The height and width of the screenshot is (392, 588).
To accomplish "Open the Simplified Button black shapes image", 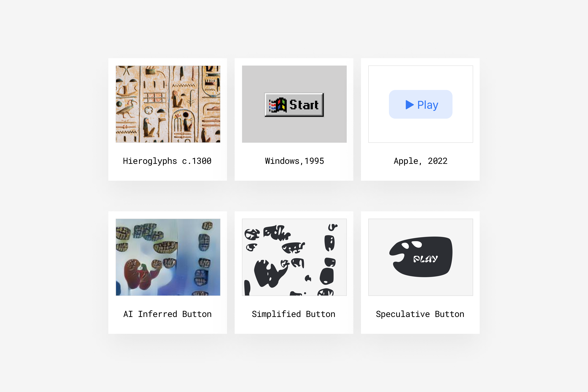I will tap(294, 257).
